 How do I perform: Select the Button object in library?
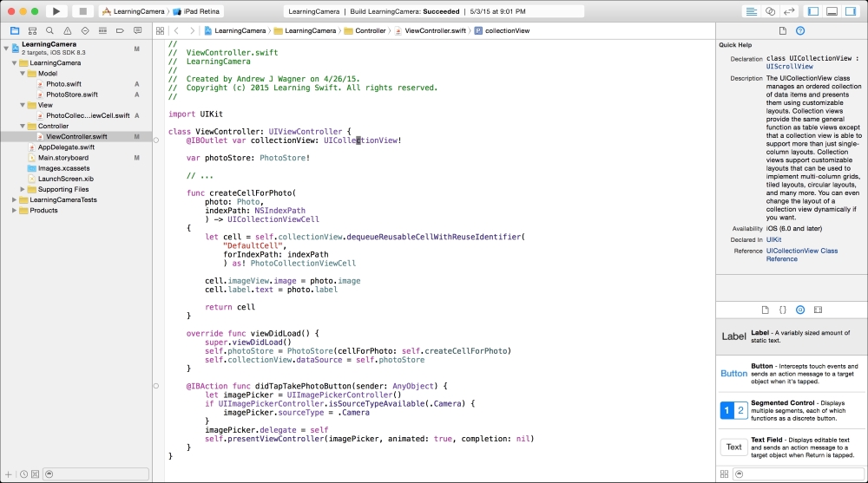792,374
